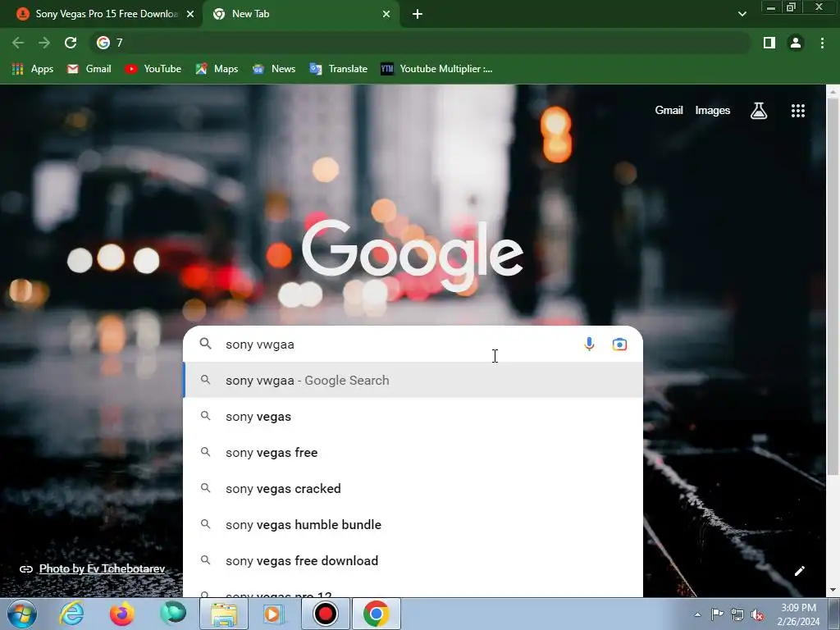Image resolution: width=840 pixels, height=630 pixels.
Task: Open the Windows Start button
Action: point(21,614)
